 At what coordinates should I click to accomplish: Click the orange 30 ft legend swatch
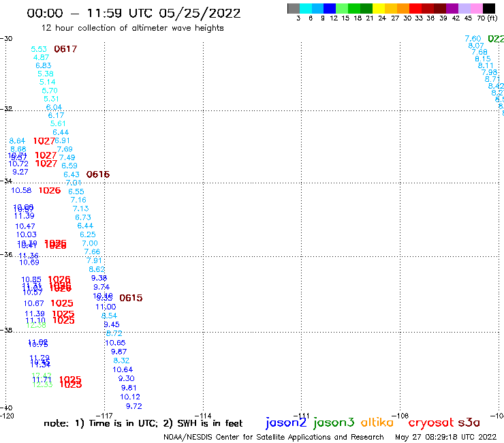[403, 8]
